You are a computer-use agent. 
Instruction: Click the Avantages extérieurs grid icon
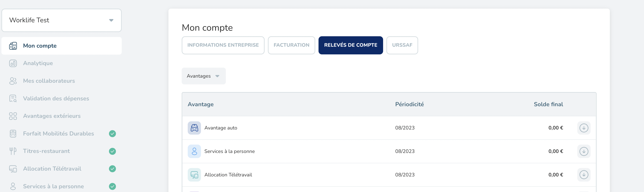tap(13, 116)
